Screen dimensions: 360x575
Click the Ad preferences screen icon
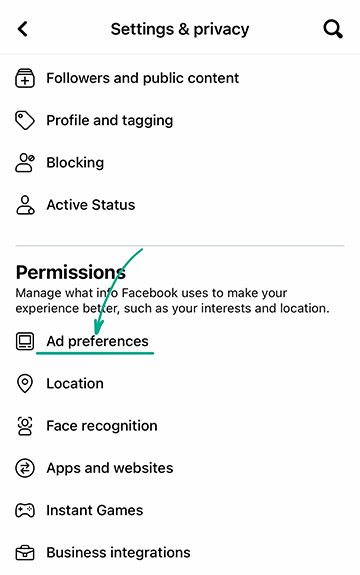tap(25, 341)
